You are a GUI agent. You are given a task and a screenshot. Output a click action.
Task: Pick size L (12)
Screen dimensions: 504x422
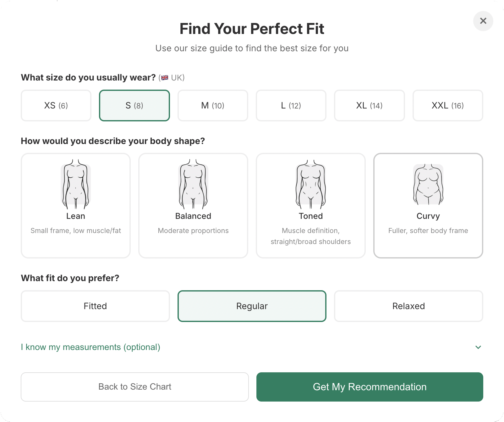click(x=291, y=105)
